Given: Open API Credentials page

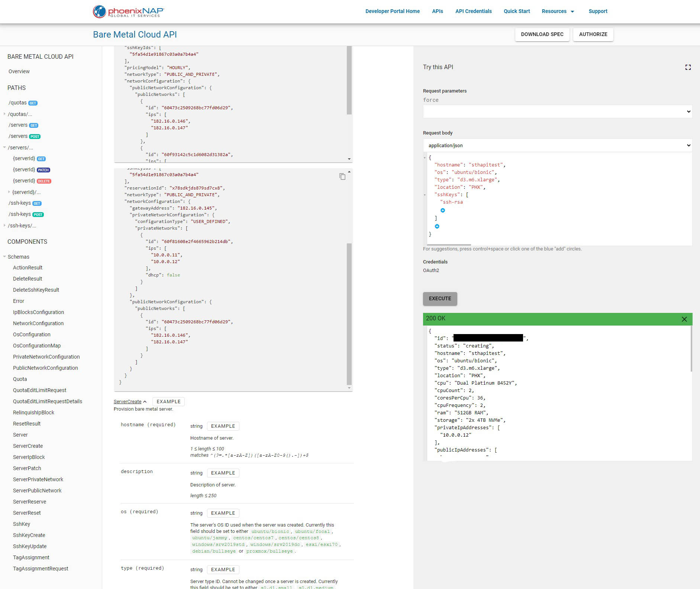Looking at the screenshot, I should click(x=474, y=11).
